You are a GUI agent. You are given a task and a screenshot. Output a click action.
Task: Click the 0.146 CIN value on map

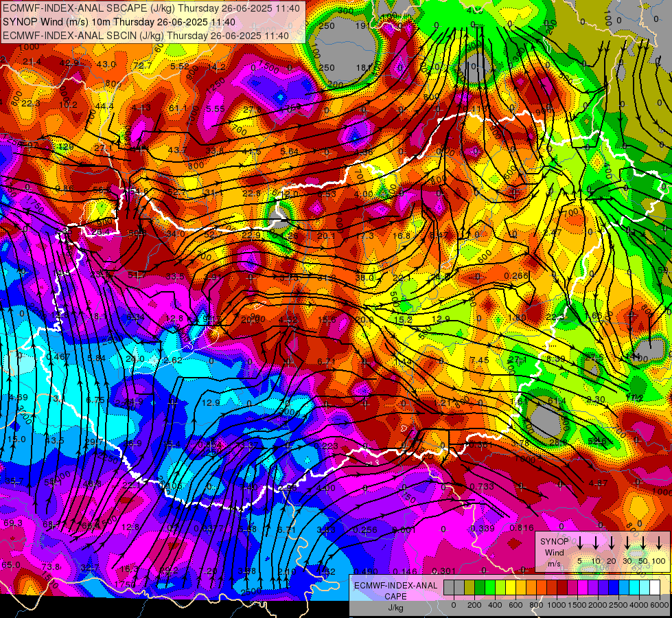[x=404, y=571]
